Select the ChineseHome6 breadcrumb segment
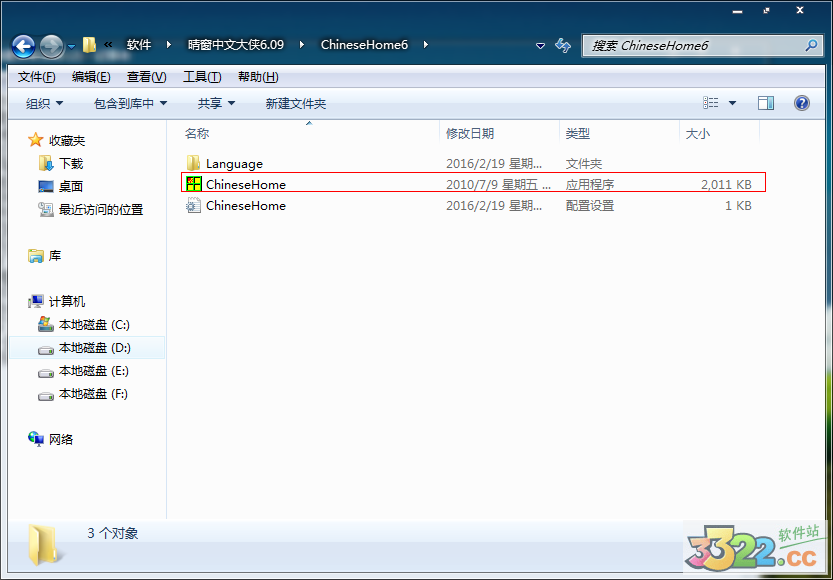Image resolution: width=833 pixels, height=580 pixels. click(x=364, y=45)
